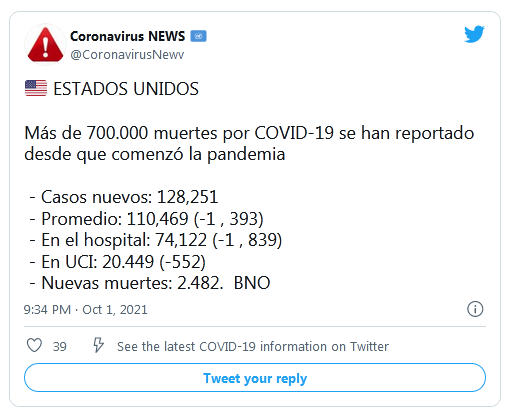
Task: Click the lightning bolt icon
Action: tap(99, 345)
